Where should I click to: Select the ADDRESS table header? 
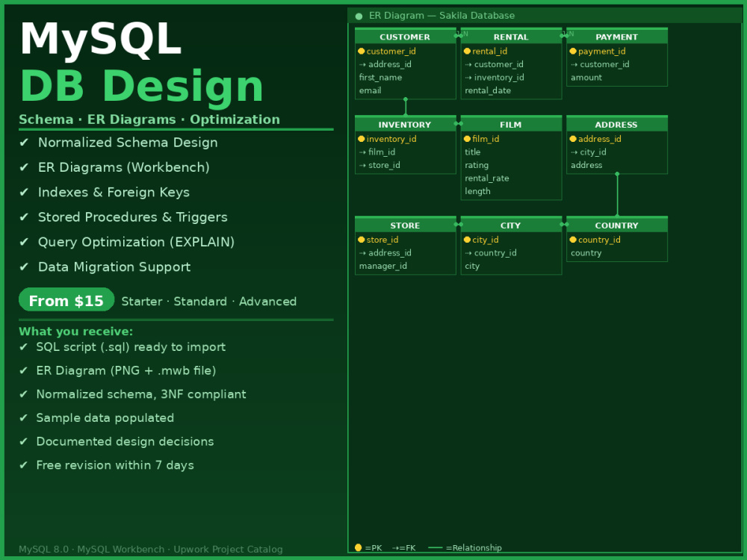[617, 124]
